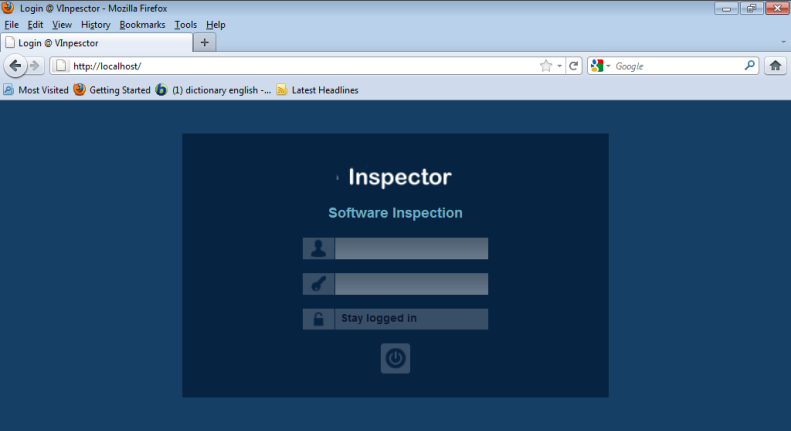Click the Getting Started bookmark
Viewport: 791px width, 431px height.
coord(112,90)
